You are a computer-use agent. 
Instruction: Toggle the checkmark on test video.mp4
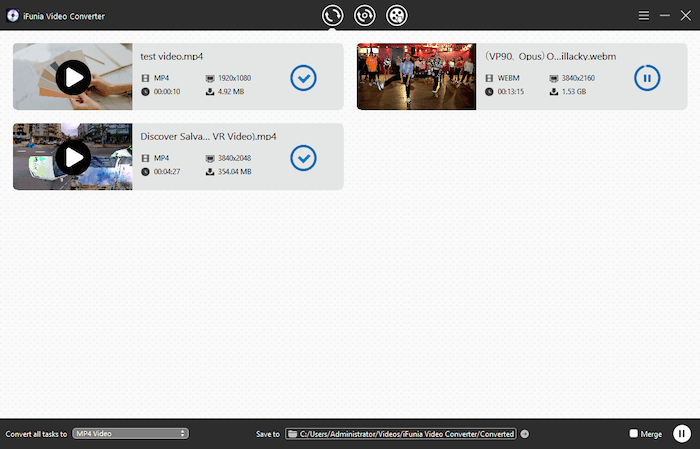303,77
